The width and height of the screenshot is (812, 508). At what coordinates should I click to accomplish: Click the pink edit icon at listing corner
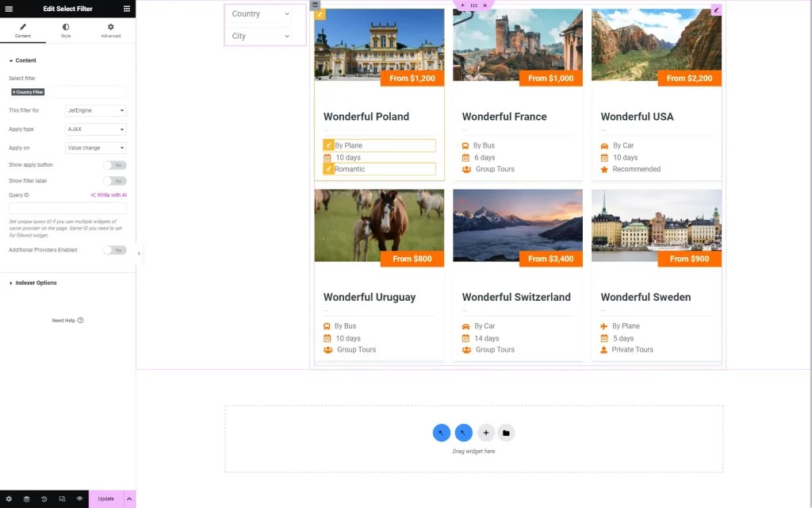716,10
